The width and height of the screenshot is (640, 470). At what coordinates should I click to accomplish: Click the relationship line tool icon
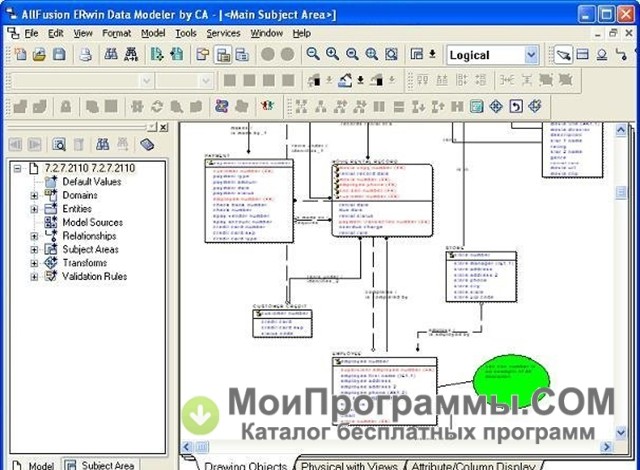(x=621, y=54)
